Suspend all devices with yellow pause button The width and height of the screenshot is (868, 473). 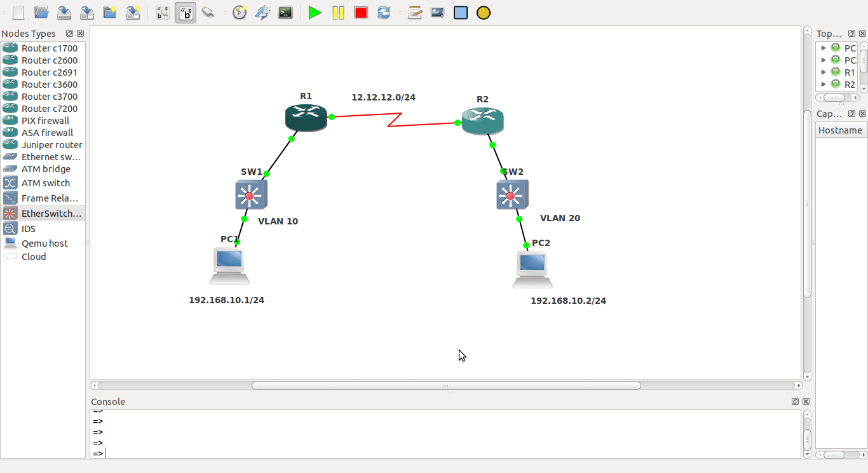(x=338, y=12)
